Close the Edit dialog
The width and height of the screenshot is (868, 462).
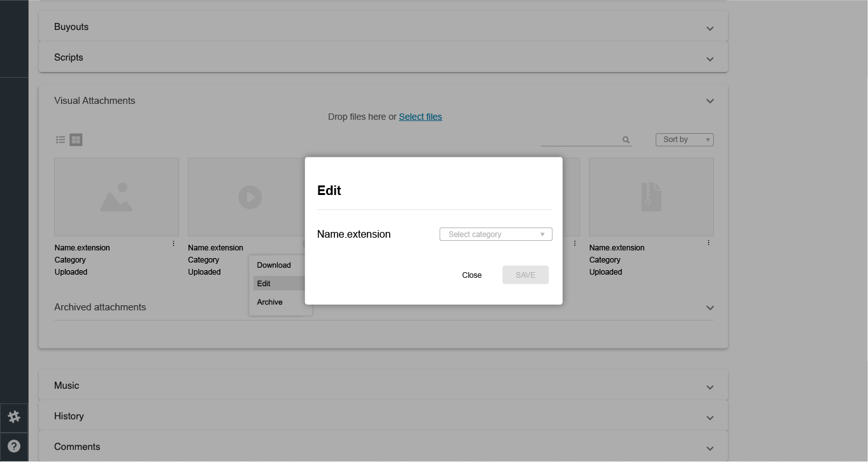(472, 275)
